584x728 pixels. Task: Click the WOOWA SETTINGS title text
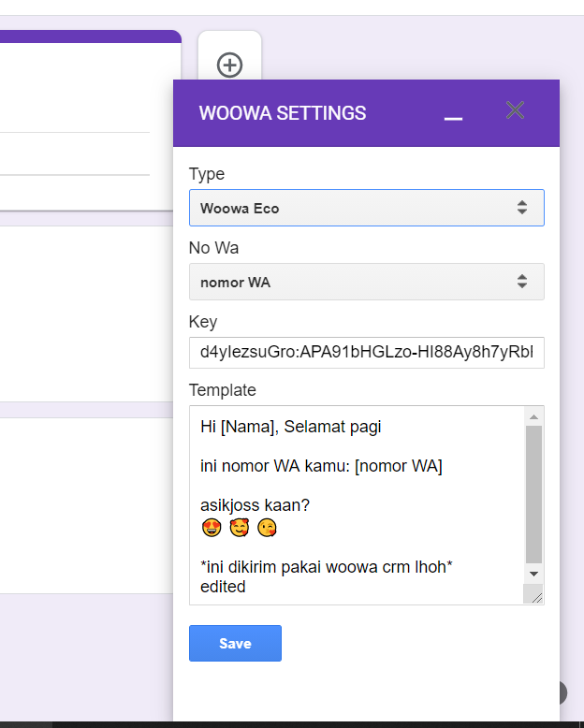[283, 113]
